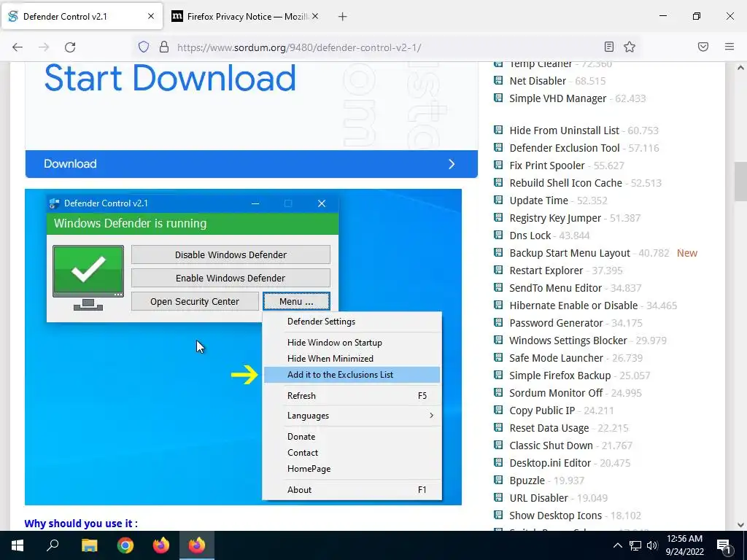Click the blue Download bar
Viewport: 747px width, 560px height.
click(252, 164)
